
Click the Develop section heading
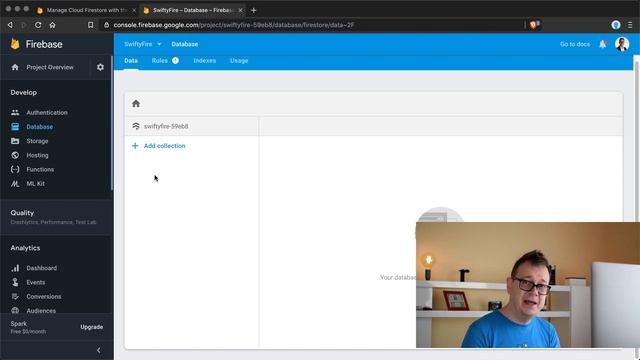pos(24,93)
